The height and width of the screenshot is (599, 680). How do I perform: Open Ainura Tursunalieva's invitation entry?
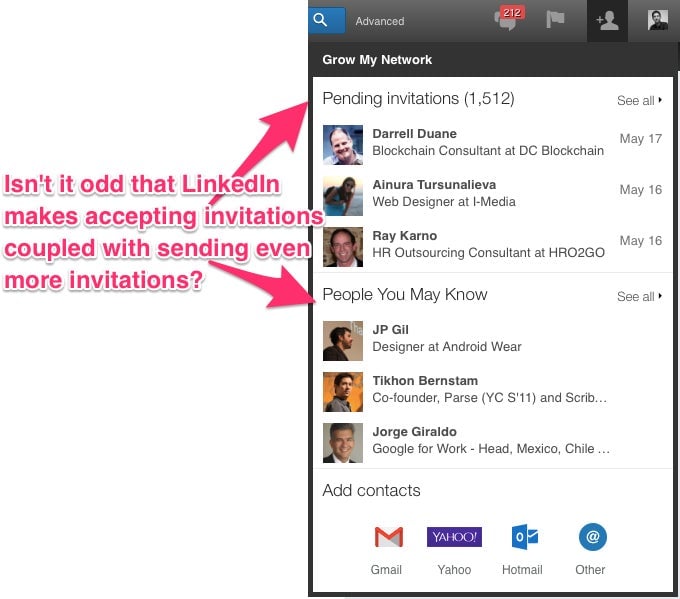(x=492, y=196)
